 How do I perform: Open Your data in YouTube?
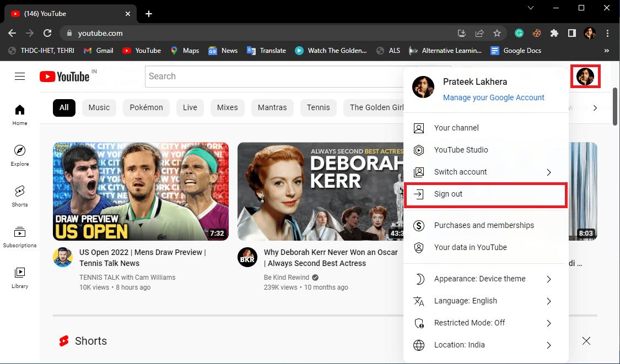[x=486, y=247]
